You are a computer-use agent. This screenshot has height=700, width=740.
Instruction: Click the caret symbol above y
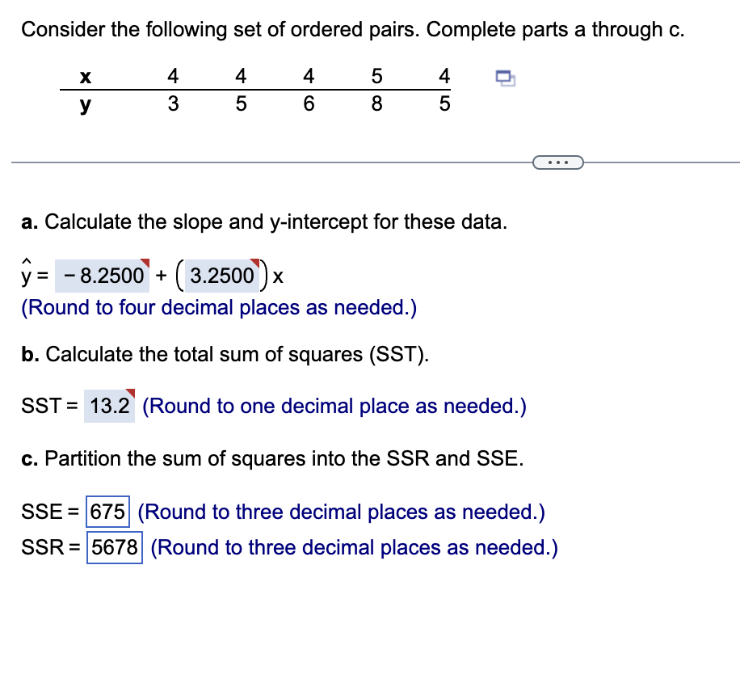25,259
